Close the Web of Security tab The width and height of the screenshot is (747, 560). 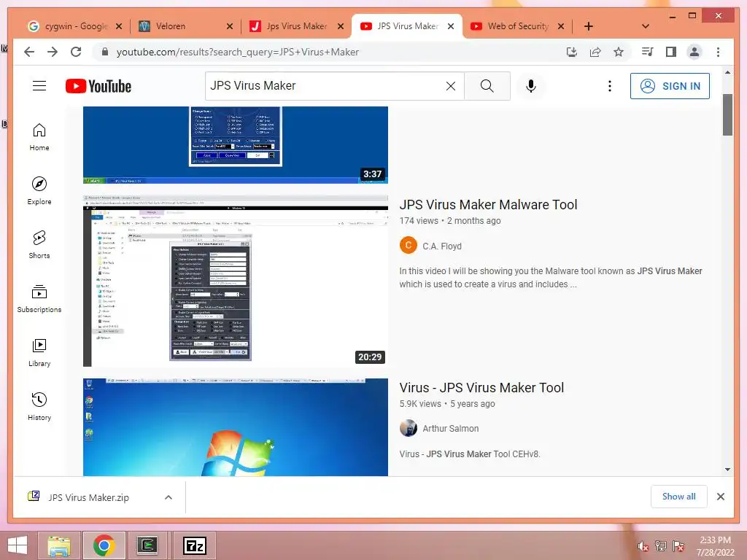(x=561, y=26)
